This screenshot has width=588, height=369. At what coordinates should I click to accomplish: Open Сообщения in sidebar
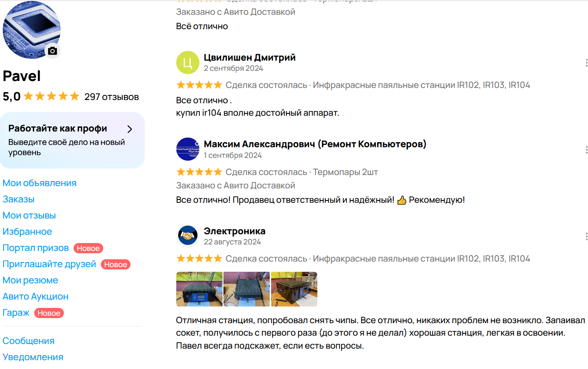[x=29, y=341]
